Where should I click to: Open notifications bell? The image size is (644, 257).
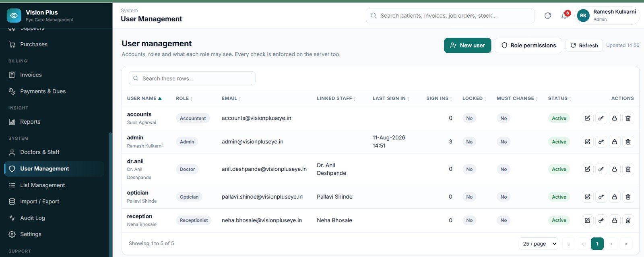[565, 16]
